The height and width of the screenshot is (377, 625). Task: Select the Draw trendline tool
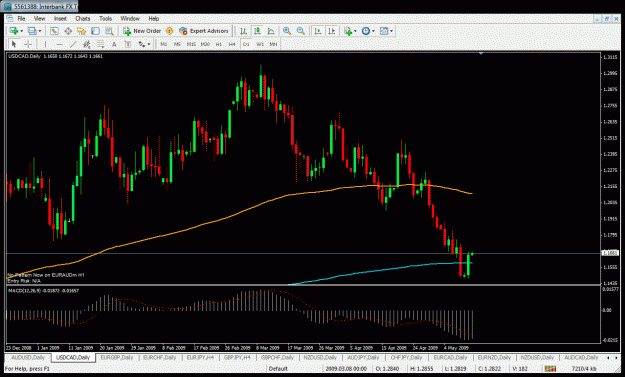[73, 44]
